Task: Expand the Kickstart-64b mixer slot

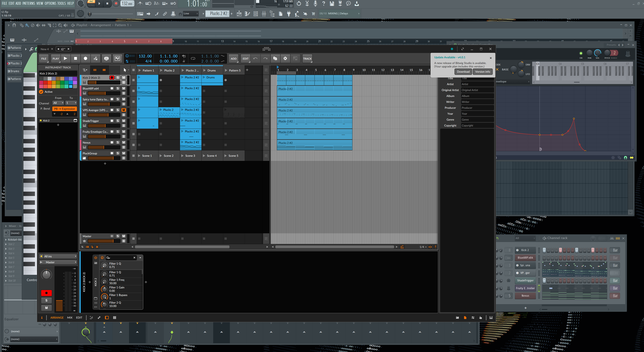Action: 6,240
